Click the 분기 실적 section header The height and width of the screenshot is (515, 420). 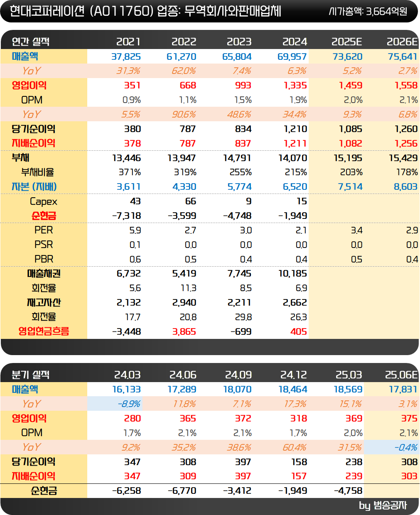[x=30, y=375]
